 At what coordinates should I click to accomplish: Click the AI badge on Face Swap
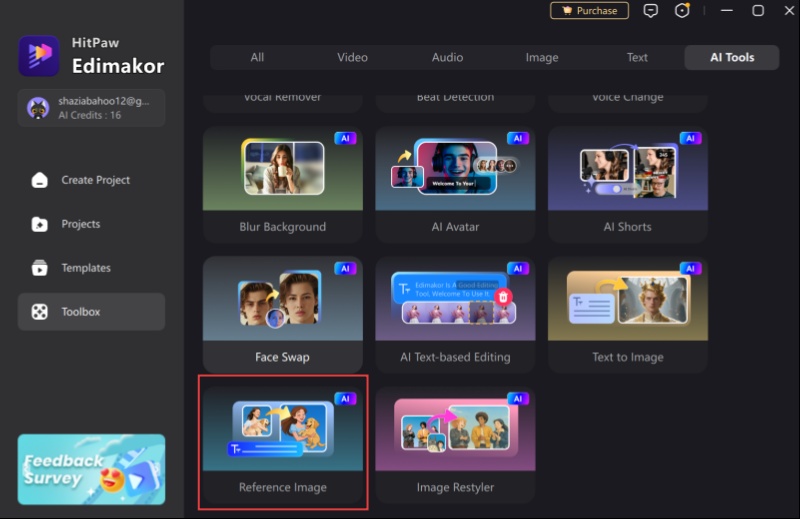345,268
